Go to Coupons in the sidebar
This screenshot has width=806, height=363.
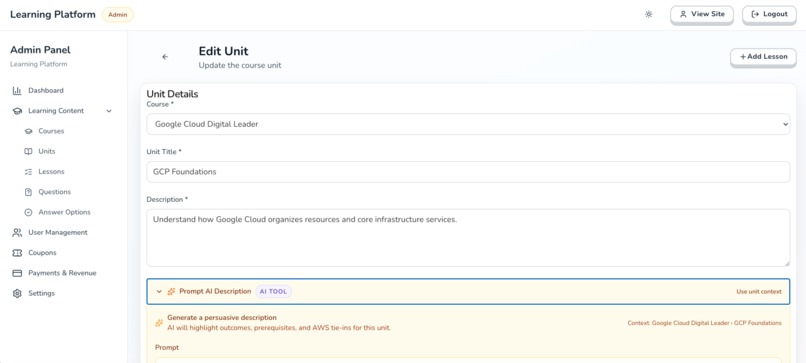click(x=42, y=253)
